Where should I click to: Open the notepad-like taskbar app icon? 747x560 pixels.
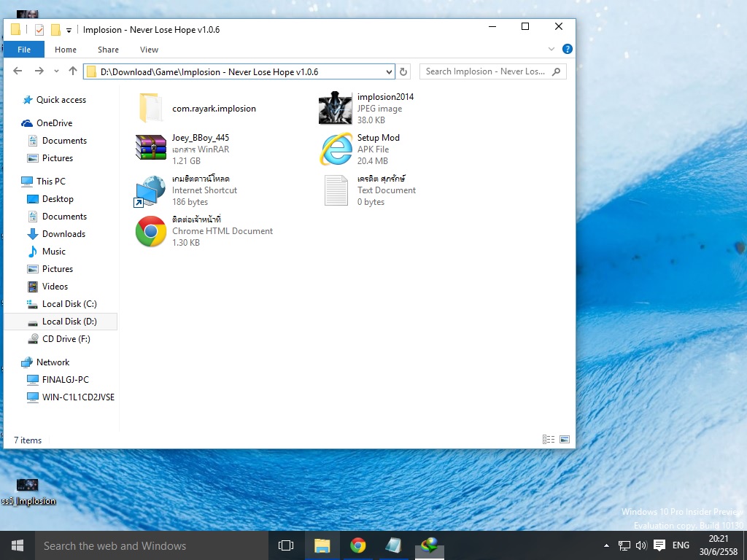coord(393,545)
